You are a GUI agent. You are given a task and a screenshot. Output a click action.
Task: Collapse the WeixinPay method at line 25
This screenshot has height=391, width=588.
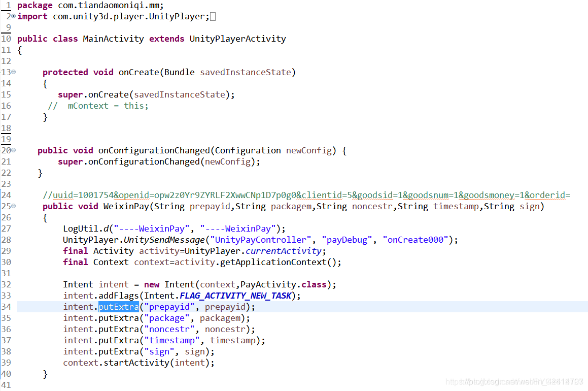tap(14, 206)
